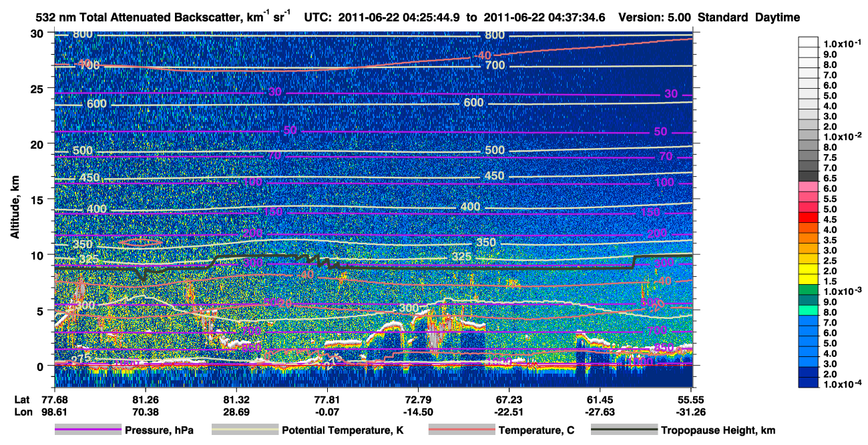Click the altitude axis tick label 0
Image resolution: width=868 pixels, height=445 pixels.
41,366
